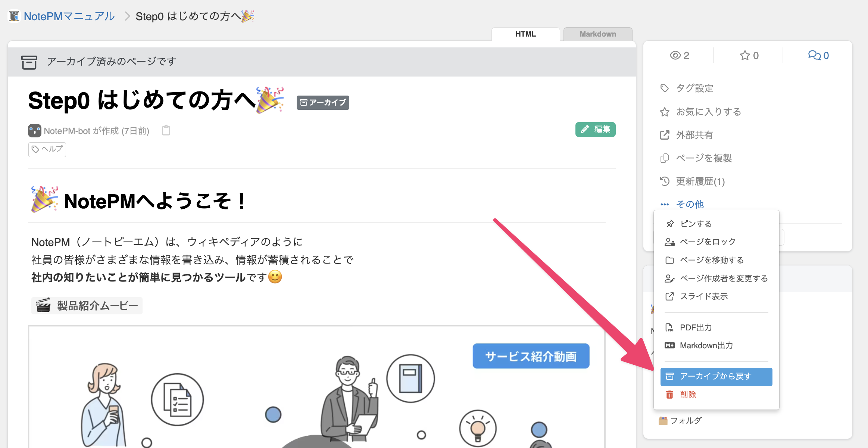Open NotePMマニュアル breadcrumb link

click(x=69, y=16)
